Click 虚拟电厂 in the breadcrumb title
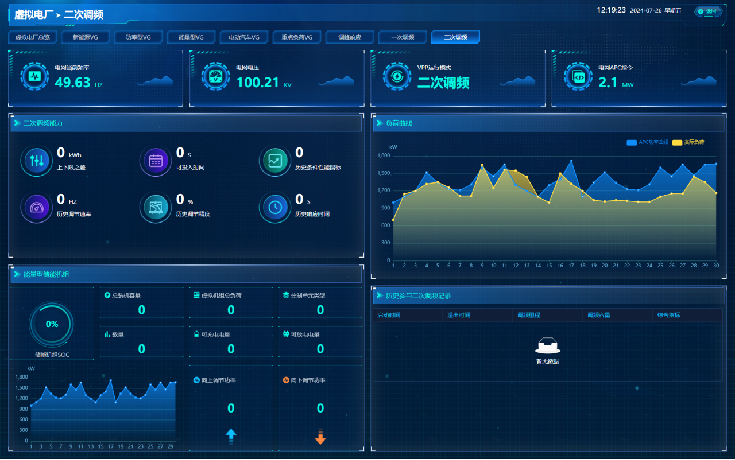The width and height of the screenshot is (735, 460). 35,14
